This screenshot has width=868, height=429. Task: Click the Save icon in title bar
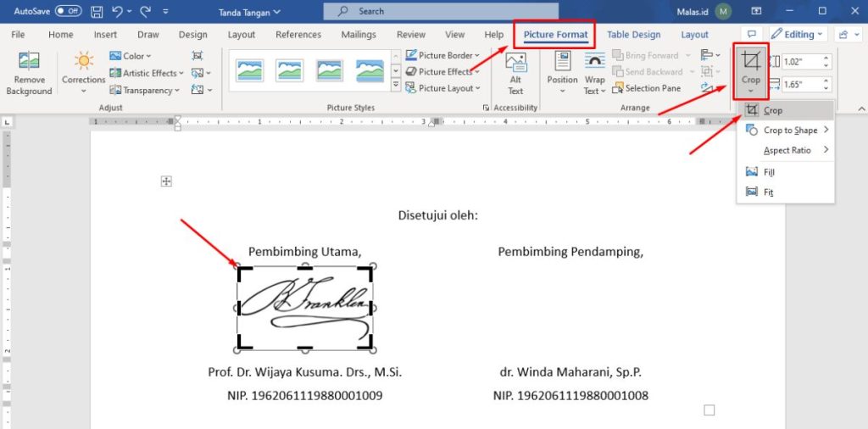[x=97, y=11]
